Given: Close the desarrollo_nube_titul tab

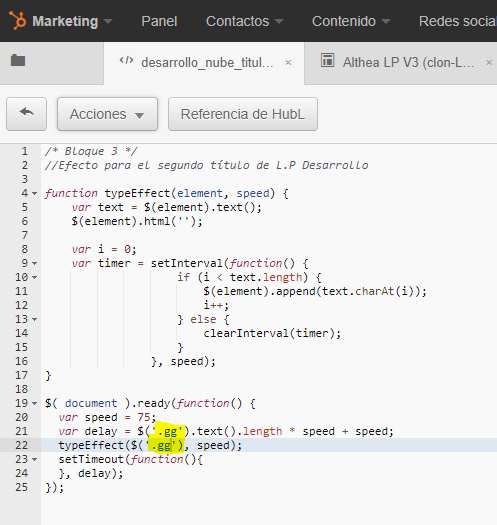Looking at the screenshot, I should pyautogui.click(x=288, y=63).
